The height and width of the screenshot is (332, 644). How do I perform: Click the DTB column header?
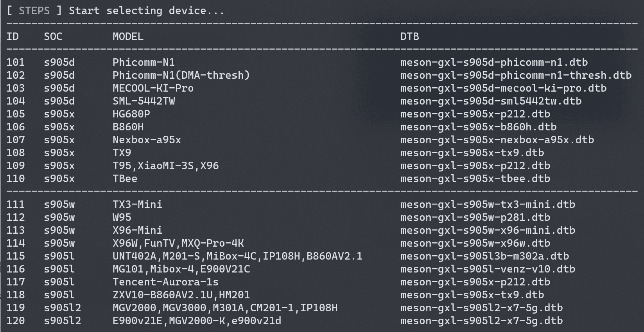(410, 36)
